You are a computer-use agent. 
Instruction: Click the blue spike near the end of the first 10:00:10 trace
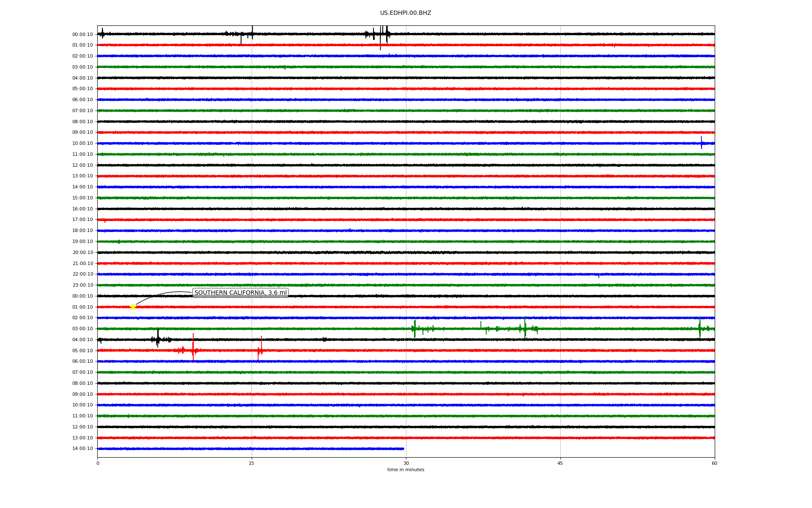click(x=701, y=143)
